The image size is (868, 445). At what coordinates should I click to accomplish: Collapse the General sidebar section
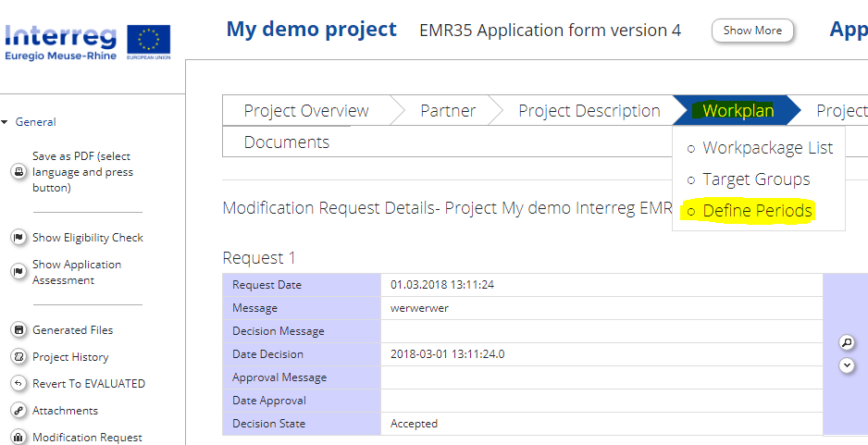(x=6, y=122)
